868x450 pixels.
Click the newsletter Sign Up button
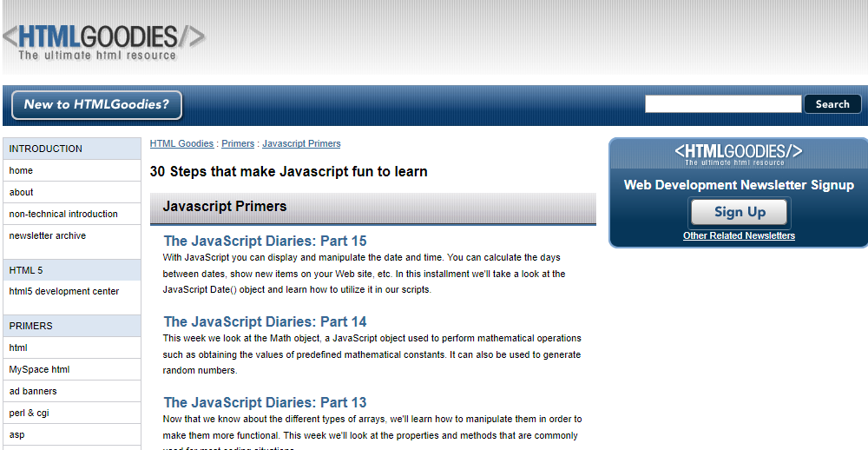pyautogui.click(x=739, y=212)
